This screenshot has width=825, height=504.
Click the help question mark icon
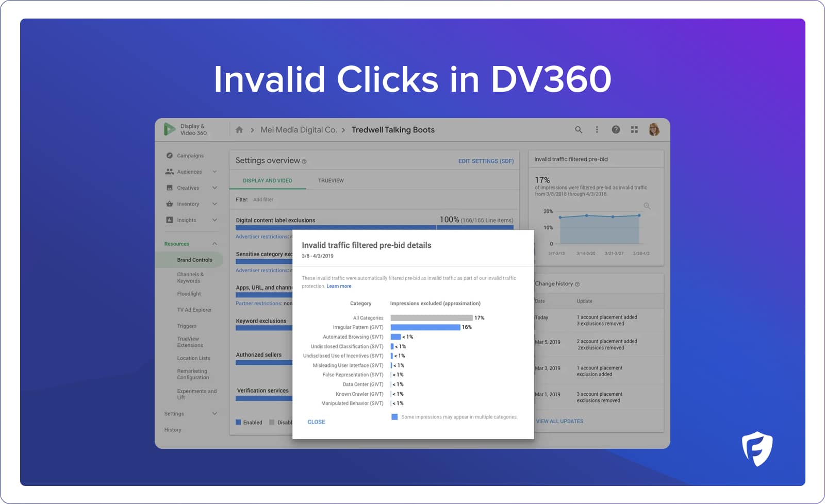point(616,130)
